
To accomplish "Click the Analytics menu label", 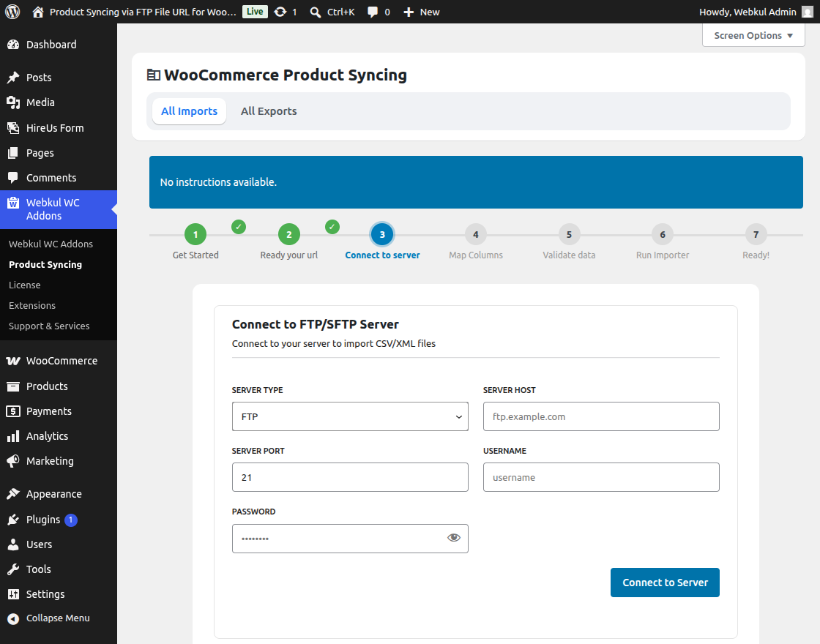I will (47, 436).
